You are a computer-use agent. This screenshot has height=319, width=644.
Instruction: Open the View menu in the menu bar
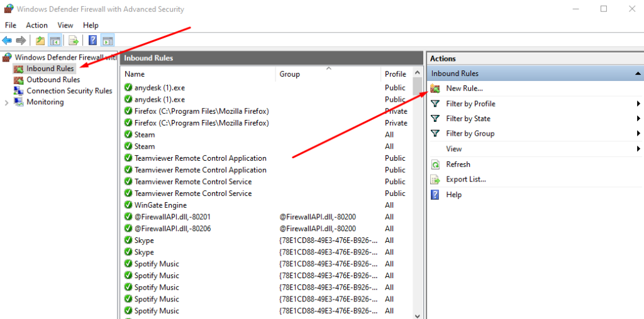tap(65, 25)
